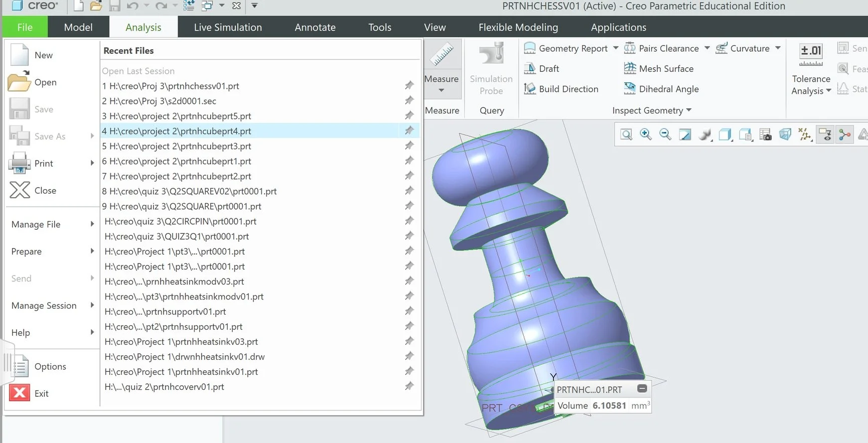Screen dimensions: 868x443
Task: Choose Print in the File menu
Action: pos(52,164)
